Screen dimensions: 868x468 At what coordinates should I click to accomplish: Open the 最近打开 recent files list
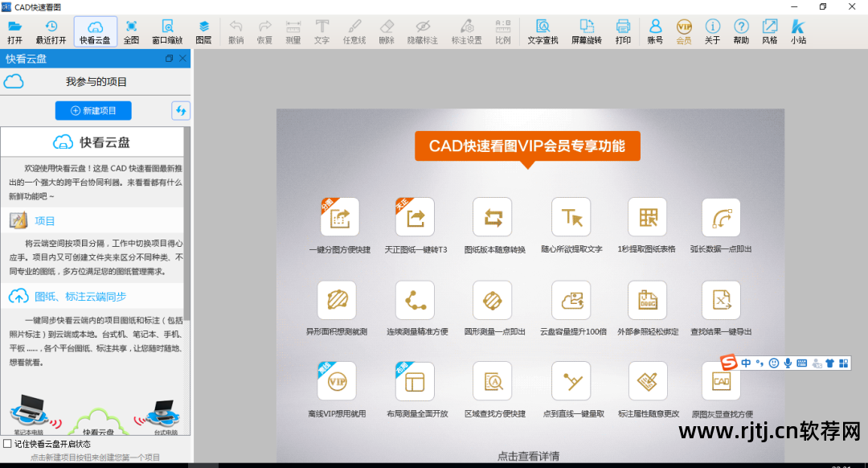tap(51, 31)
